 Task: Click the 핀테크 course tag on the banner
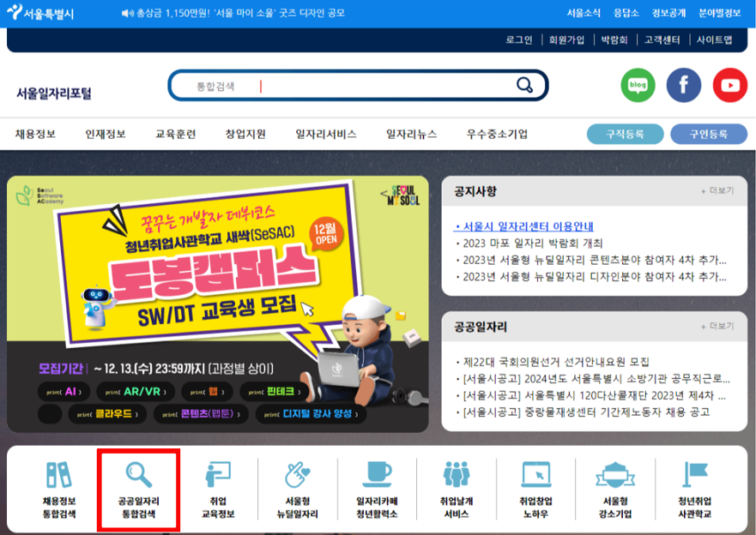coord(275,392)
